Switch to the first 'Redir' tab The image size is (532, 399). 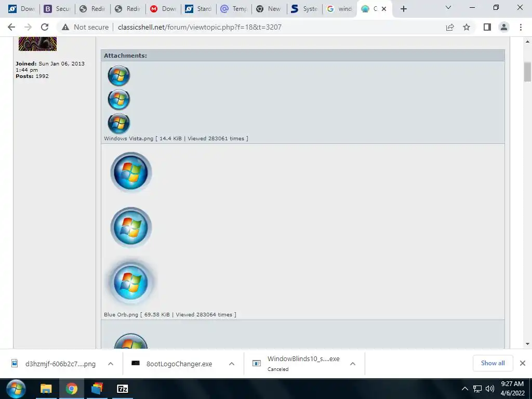tap(92, 9)
